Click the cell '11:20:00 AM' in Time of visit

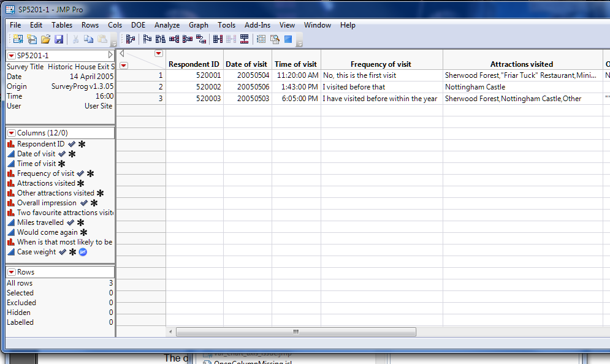pos(297,75)
